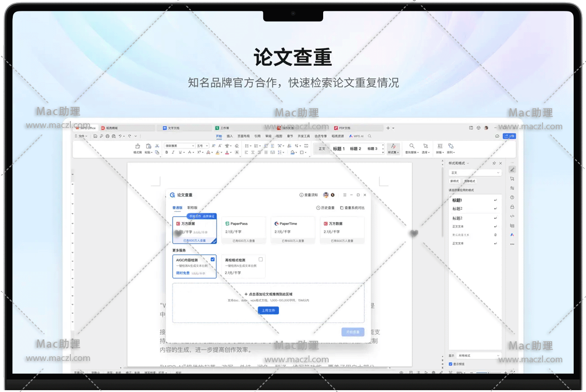Open the WPS AI tab
The image size is (586, 392).
[357, 136]
